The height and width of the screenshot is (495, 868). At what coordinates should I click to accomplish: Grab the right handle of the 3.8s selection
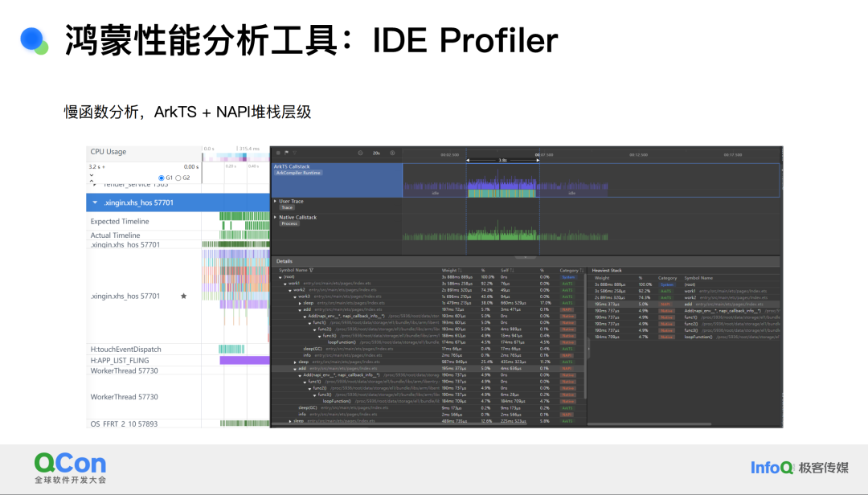[538, 160]
